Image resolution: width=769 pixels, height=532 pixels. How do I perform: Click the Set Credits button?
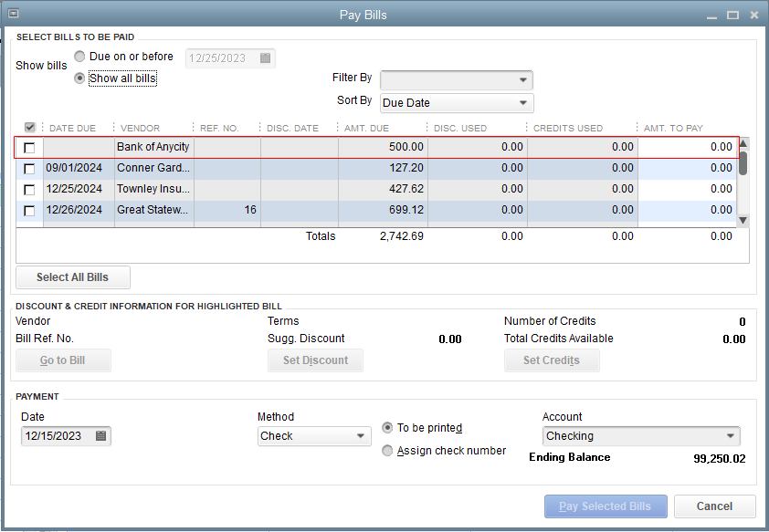[552, 360]
